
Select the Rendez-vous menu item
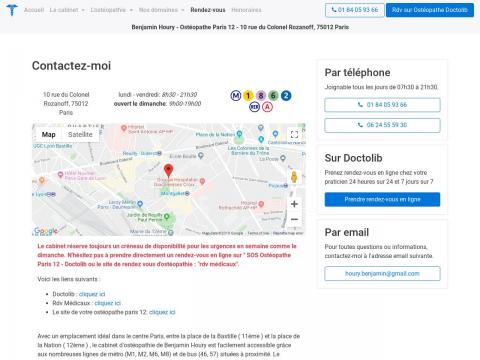pyautogui.click(x=208, y=10)
